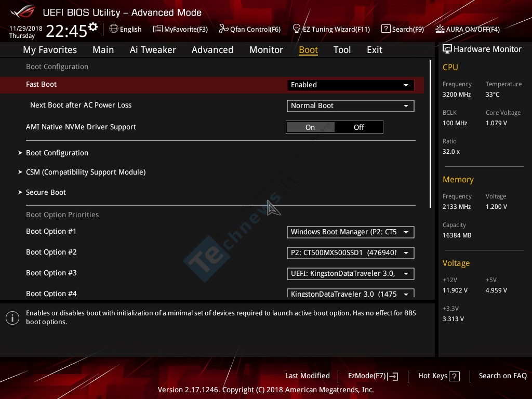
Task: Click the 11/29/2018 date
Action: pos(26,29)
